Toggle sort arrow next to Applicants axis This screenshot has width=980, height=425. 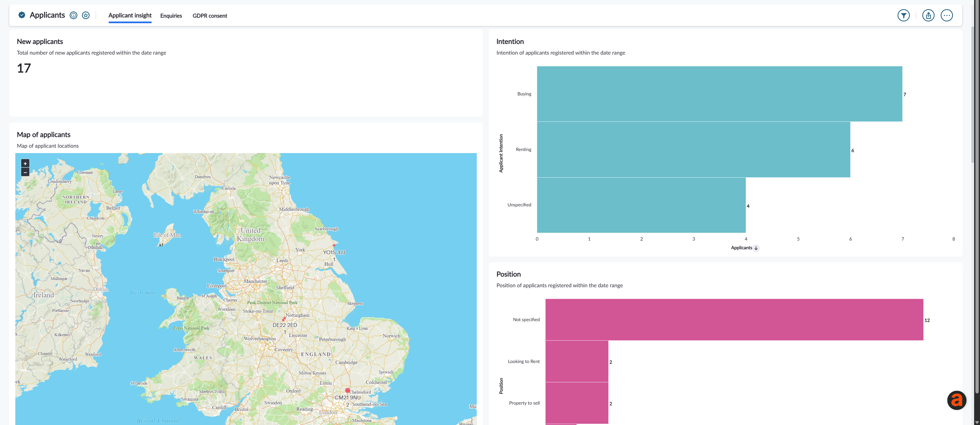756,248
